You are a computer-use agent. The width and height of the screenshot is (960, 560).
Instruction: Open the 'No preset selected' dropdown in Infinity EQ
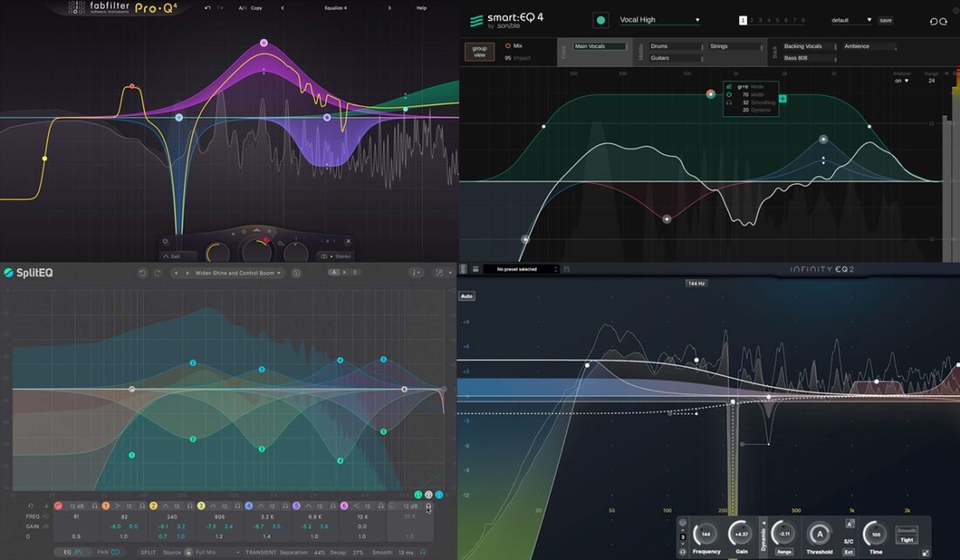pyautogui.click(x=522, y=270)
